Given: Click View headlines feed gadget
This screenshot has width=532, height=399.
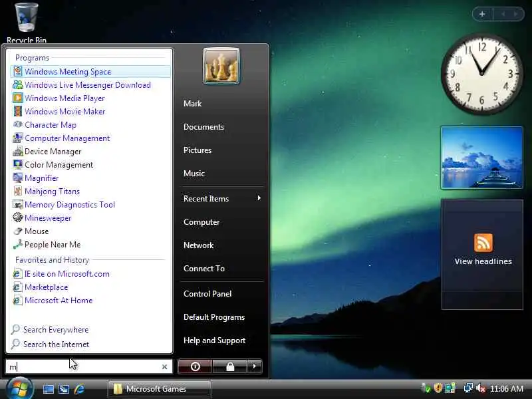Looking at the screenshot, I should (x=483, y=255).
